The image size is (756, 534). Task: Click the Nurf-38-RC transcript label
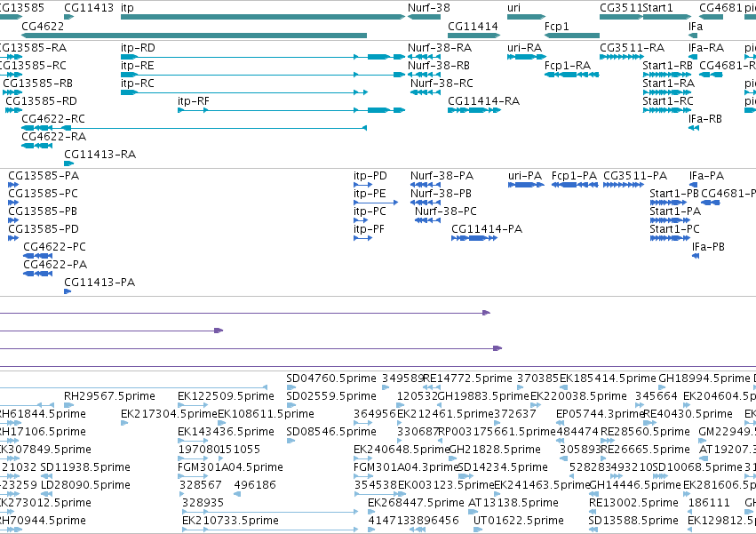(442, 84)
